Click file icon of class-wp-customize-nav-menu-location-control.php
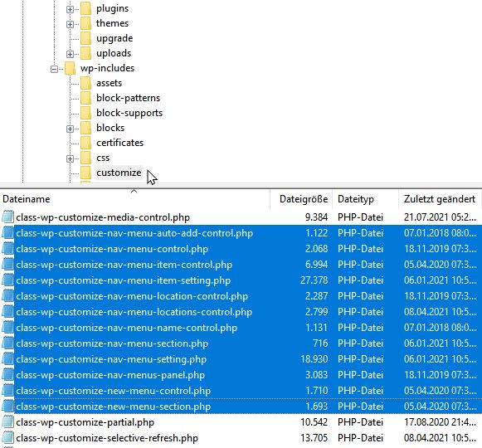The height and width of the screenshot is (448, 482). click(8, 296)
